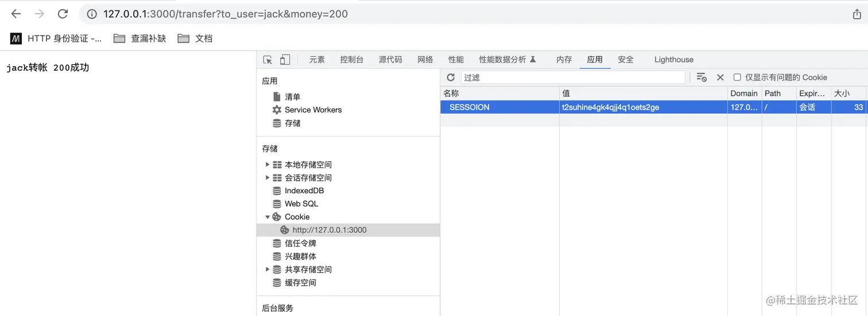Enable 仅显示有问题的 Cookie checkbox
The height and width of the screenshot is (316, 868).
737,77
